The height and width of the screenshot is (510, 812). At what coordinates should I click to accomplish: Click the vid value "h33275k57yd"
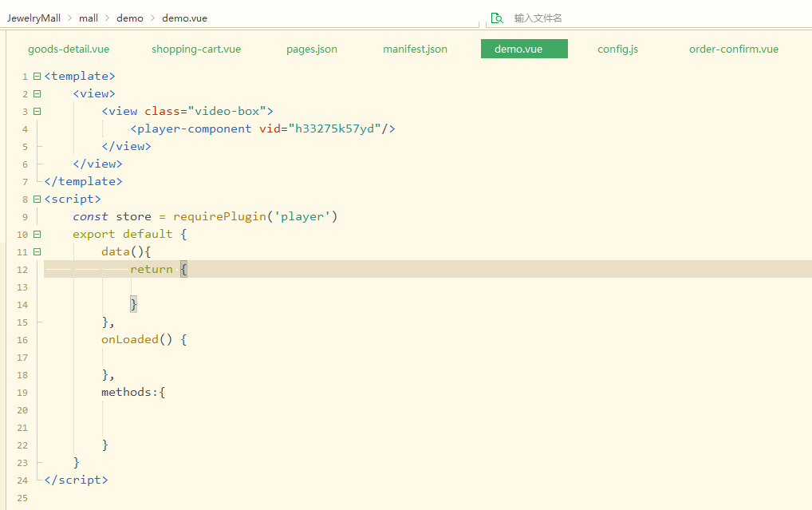point(334,128)
